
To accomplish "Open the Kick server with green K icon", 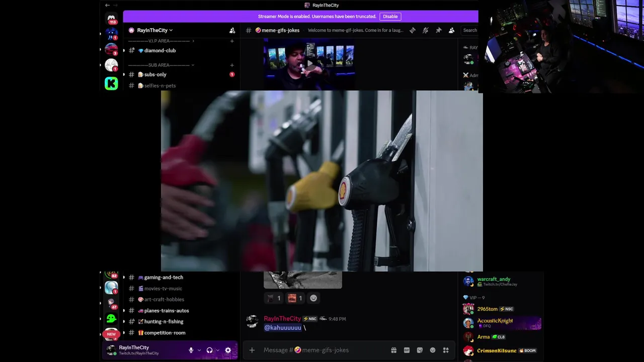I will pyautogui.click(x=111, y=83).
